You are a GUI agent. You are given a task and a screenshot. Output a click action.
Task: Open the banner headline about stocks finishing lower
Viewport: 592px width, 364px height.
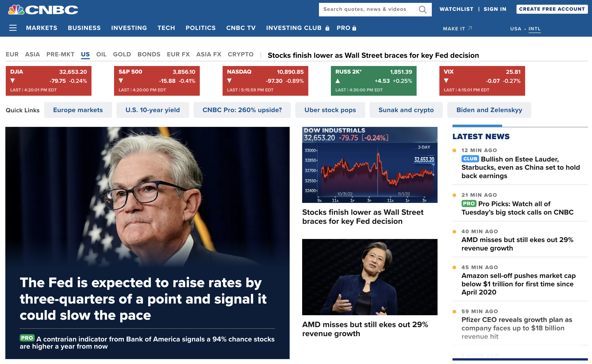click(373, 55)
